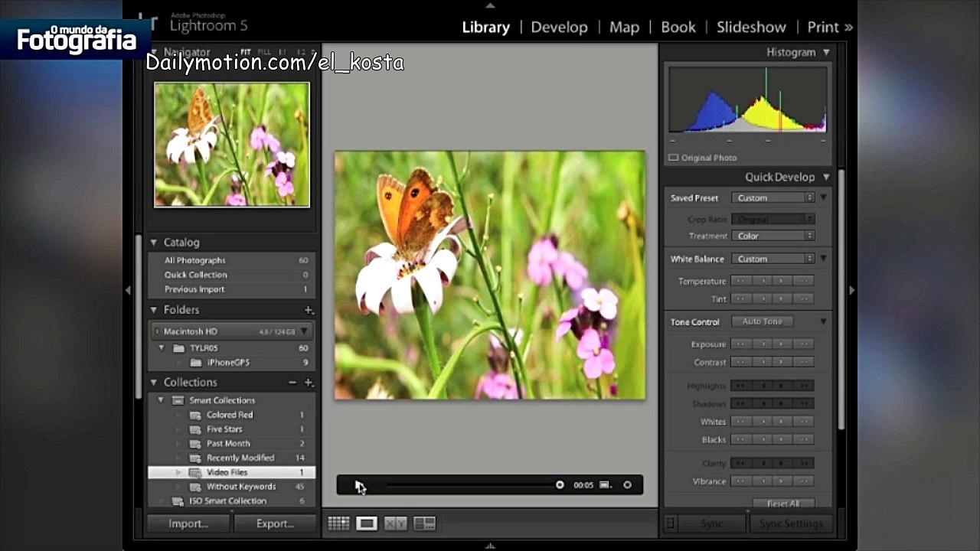Decrease Blacks by a large step
This screenshot has height=551, width=980.
click(740, 439)
